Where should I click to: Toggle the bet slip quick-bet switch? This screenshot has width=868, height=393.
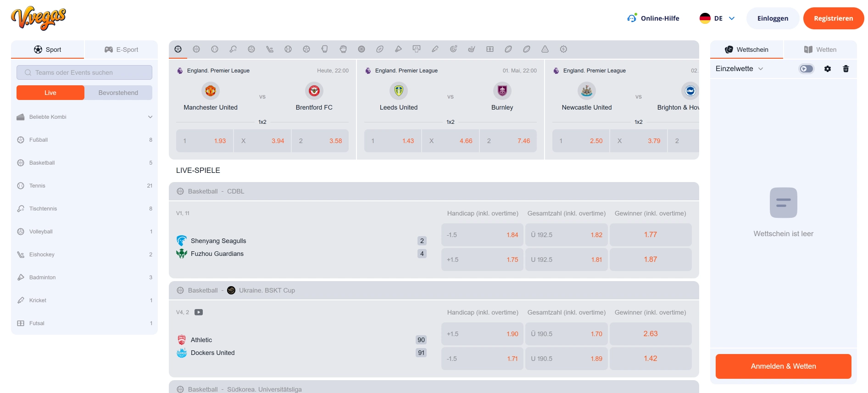click(x=806, y=69)
